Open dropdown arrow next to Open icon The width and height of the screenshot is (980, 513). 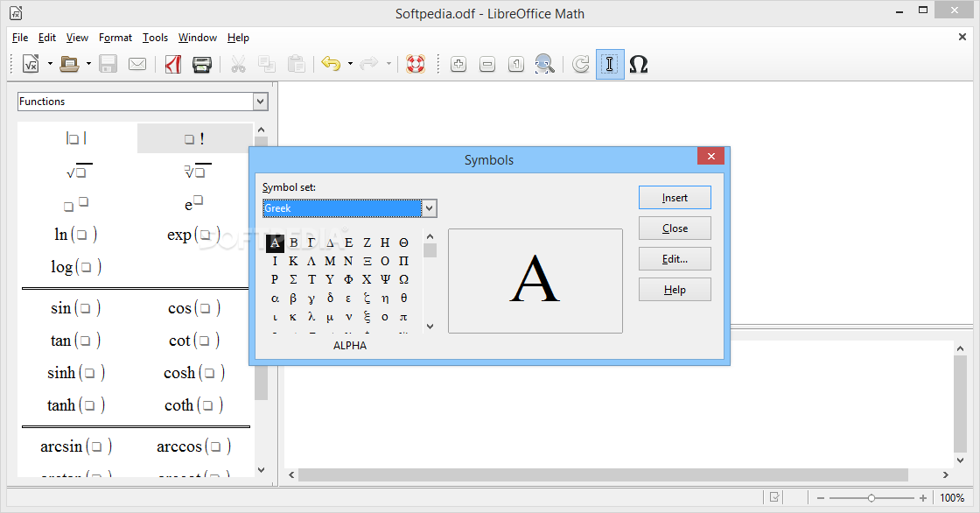(x=88, y=64)
